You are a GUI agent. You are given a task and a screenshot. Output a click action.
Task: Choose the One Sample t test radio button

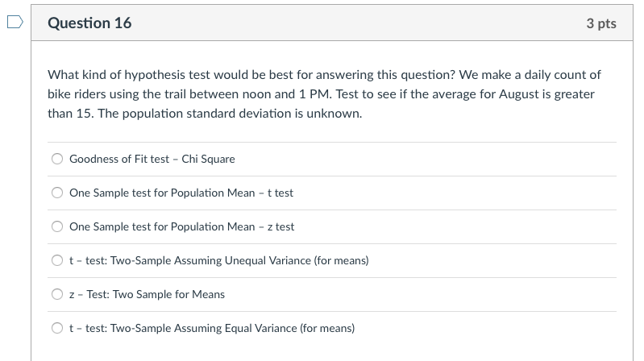pos(57,193)
